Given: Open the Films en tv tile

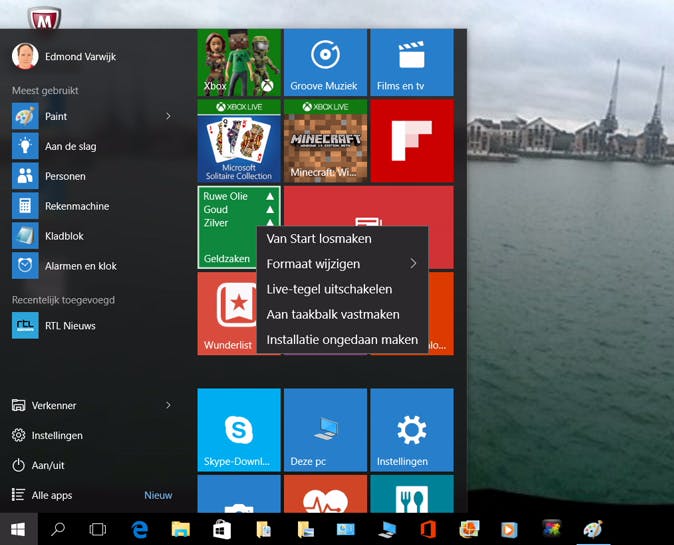Looking at the screenshot, I should click(x=411, y=61).
